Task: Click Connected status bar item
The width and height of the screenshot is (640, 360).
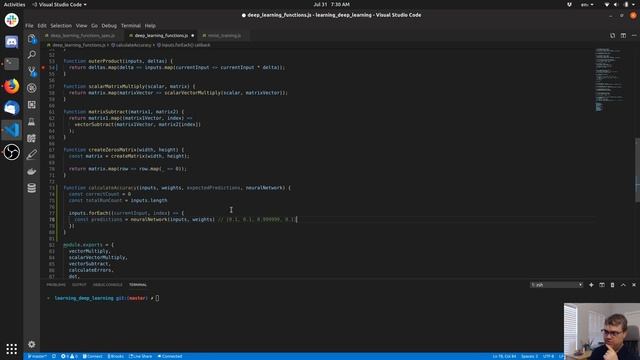Action: [170, 356]
